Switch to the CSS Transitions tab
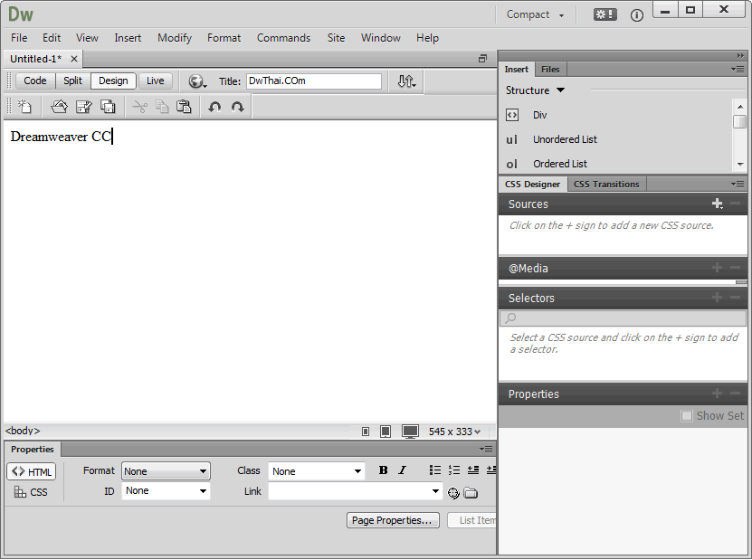The height and width of the screenshot is (560, 752). pyautogui.click(x=606, y=185)
